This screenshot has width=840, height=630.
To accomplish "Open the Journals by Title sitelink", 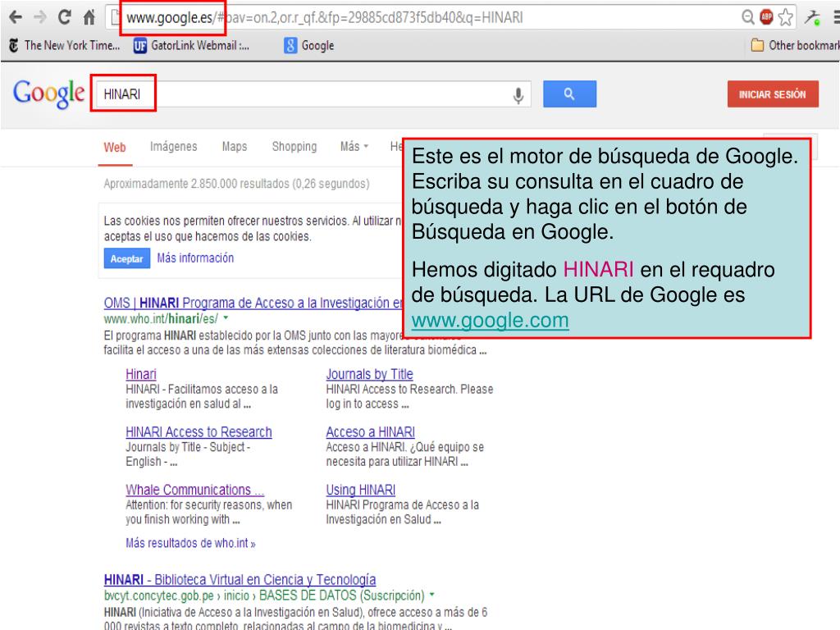I will coord(370,374).
